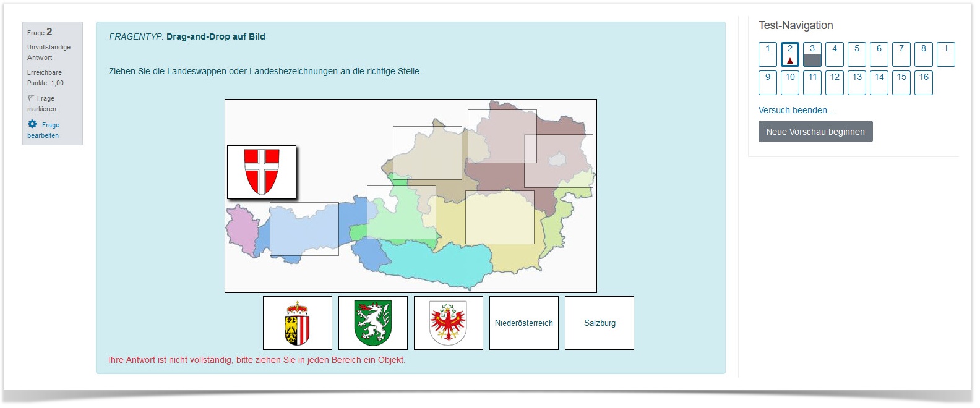Image resolution: width=980 pixels, height=408 pixels.
Task: Go to question 5 in navigation
Action: tap(857, 54)
